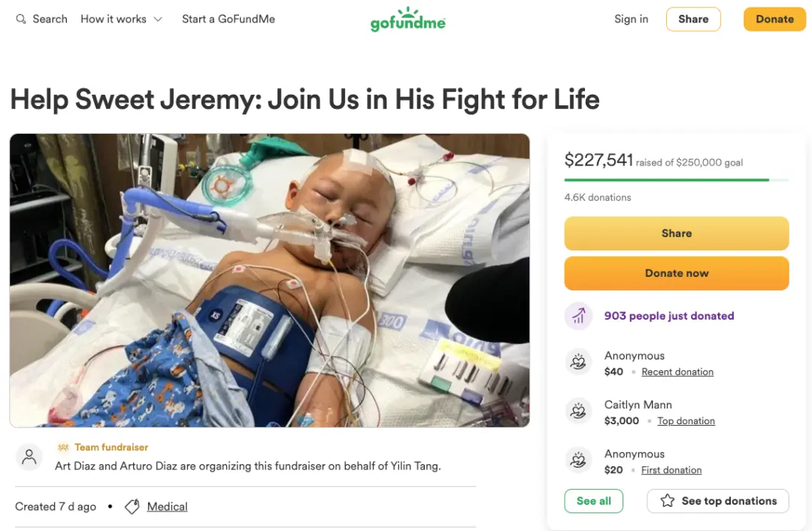
Task: Click the search magnifier icon
Action: pos(21,19)
